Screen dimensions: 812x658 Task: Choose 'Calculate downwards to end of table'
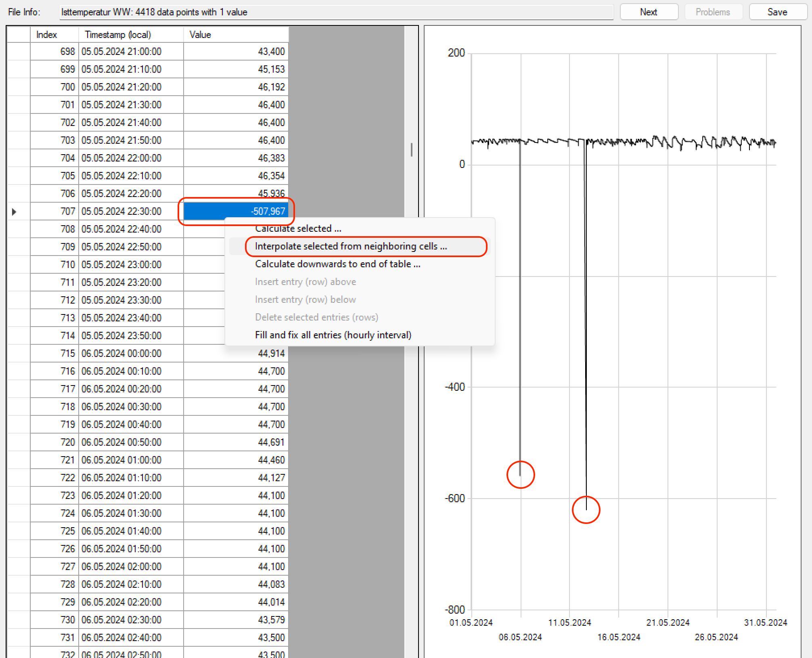coord(337,264)
